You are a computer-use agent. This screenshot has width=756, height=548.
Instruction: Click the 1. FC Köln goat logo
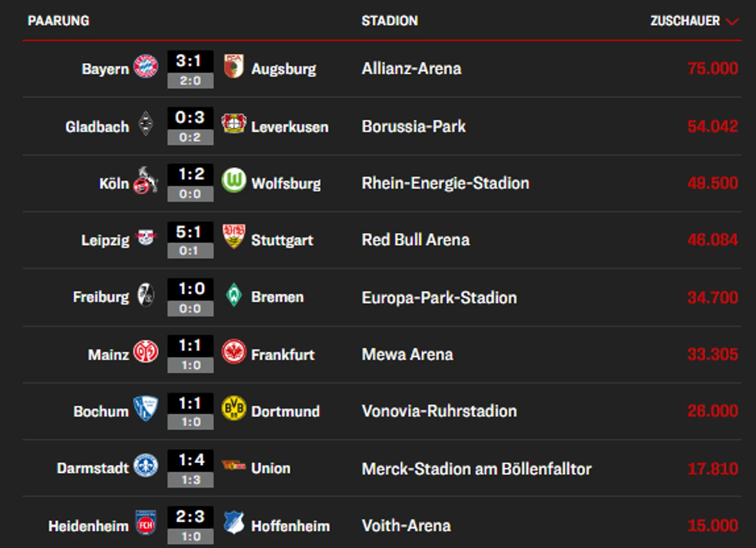[146, 181]
